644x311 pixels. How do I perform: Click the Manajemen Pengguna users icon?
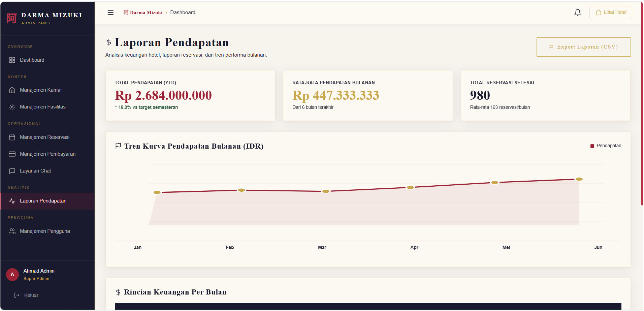12,231
